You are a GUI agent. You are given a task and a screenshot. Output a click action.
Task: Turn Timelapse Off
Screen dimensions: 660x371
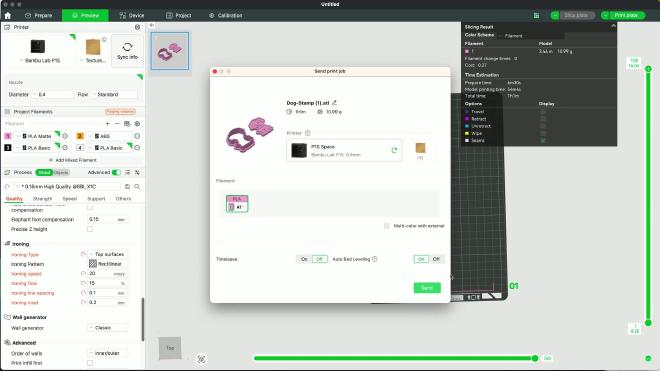point(319,259)
